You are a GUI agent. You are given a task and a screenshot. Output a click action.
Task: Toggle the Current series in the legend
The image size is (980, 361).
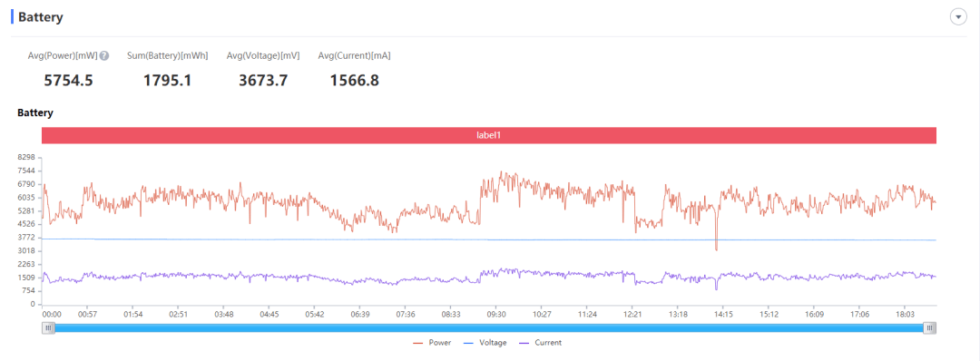point(540,342)
